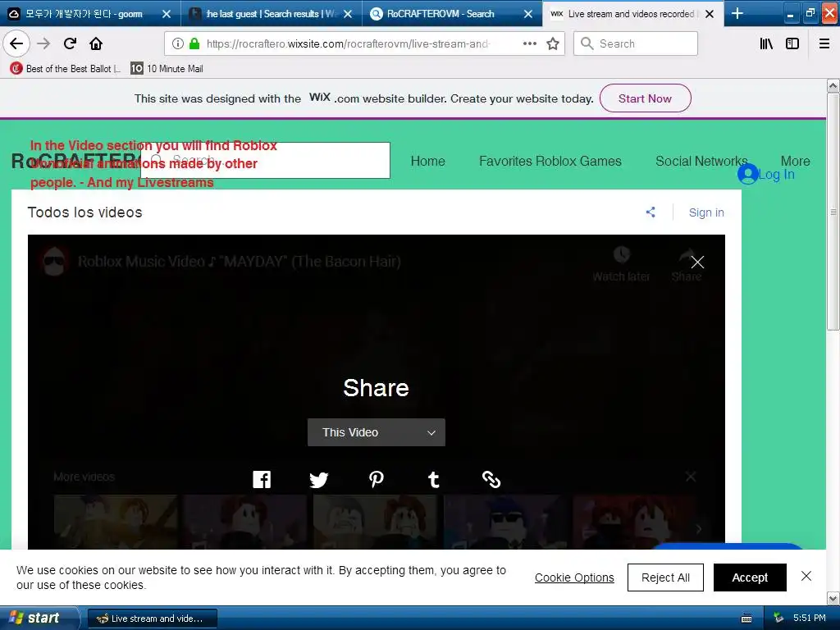Click the Log In text link
Viewport: 840px width, 630px height.
tap(776, 175)
